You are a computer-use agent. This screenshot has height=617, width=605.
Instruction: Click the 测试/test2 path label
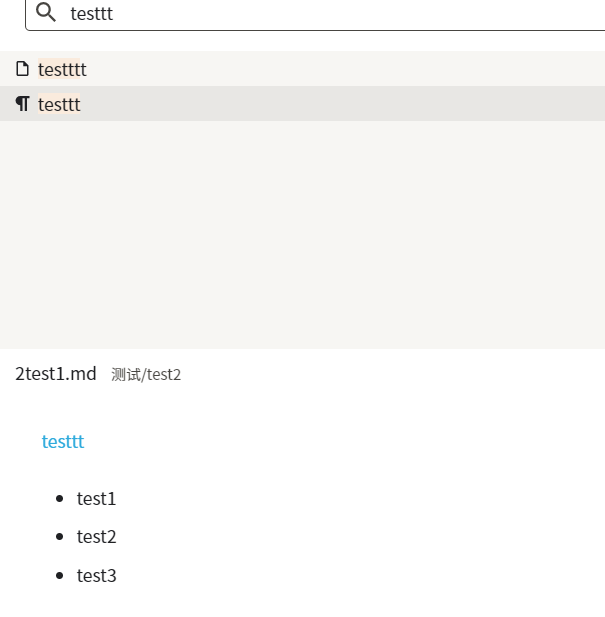click(x=146, y=375)
